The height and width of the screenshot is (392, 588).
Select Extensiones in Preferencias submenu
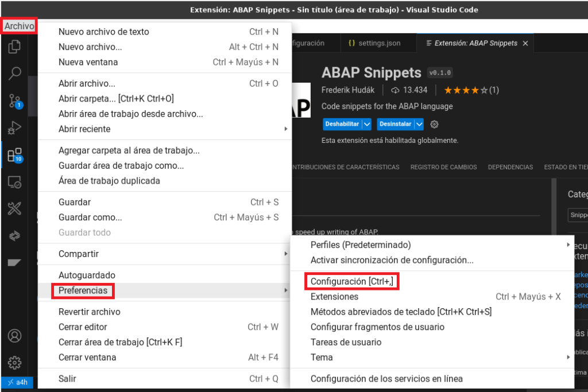(x=432, y=297)
